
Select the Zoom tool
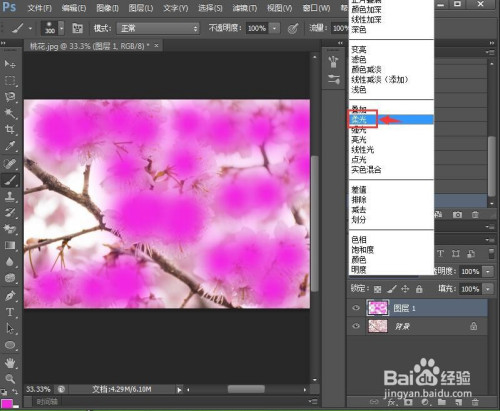[x=10, y=379]
